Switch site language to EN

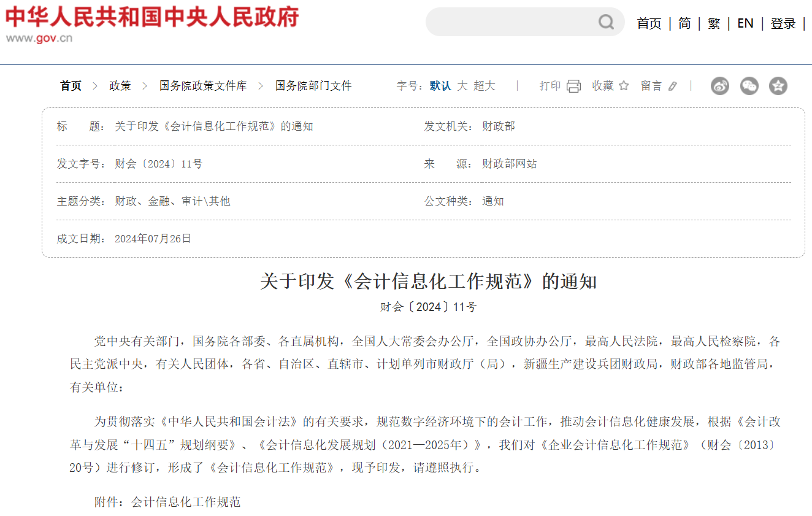click(745, 23)
